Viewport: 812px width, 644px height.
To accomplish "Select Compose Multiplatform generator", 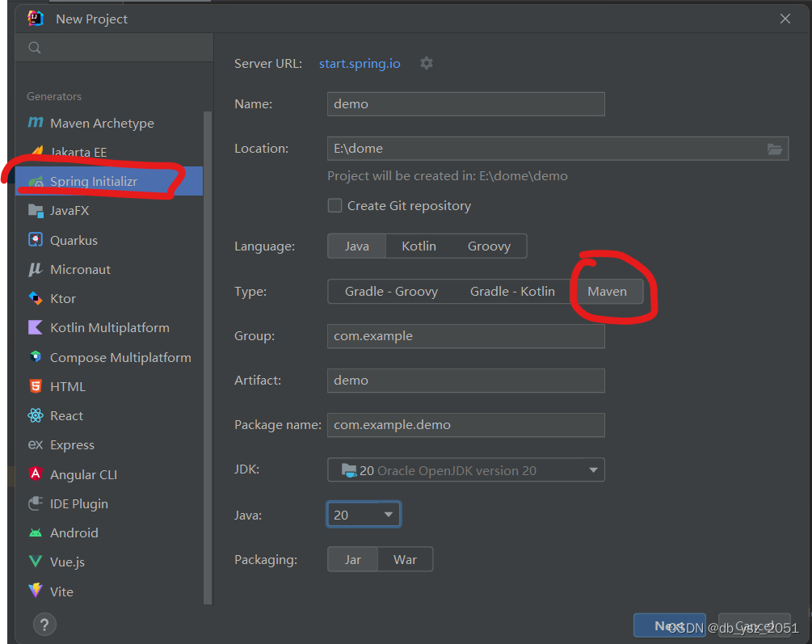I will point(109,357).
